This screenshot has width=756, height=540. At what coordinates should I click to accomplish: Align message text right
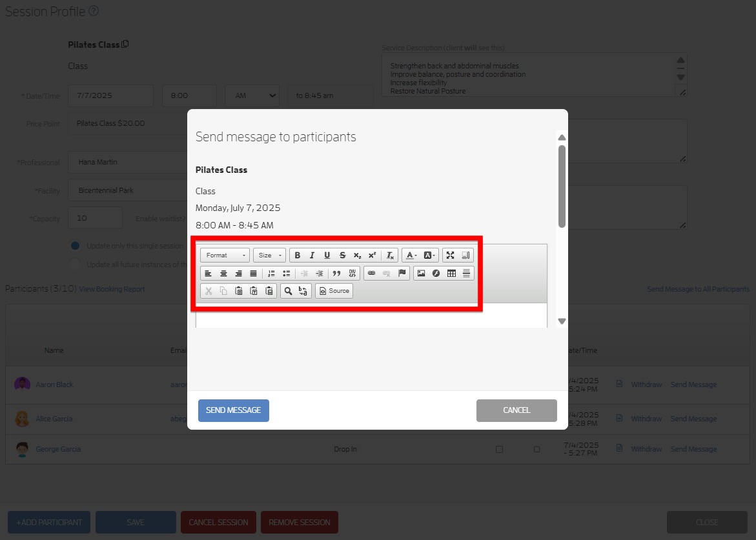pyautogui.click(x=238, y=273)
